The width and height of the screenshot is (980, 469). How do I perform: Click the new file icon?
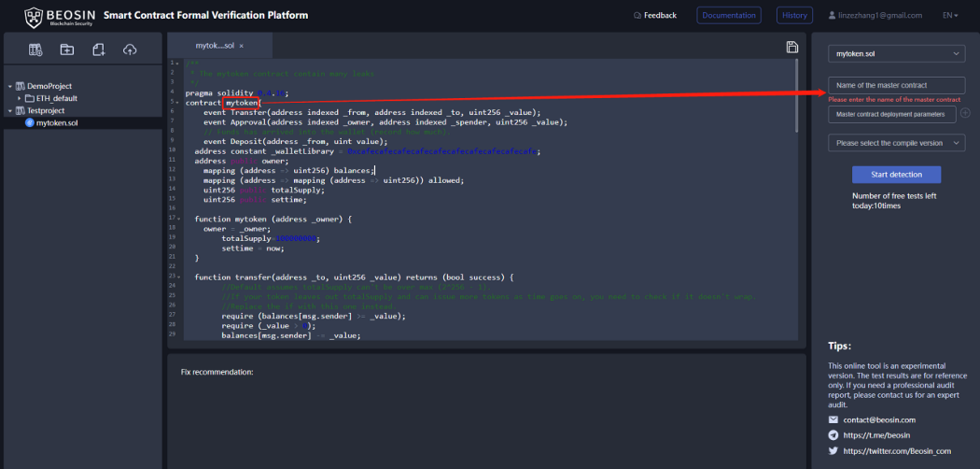(x=98, y=50)
